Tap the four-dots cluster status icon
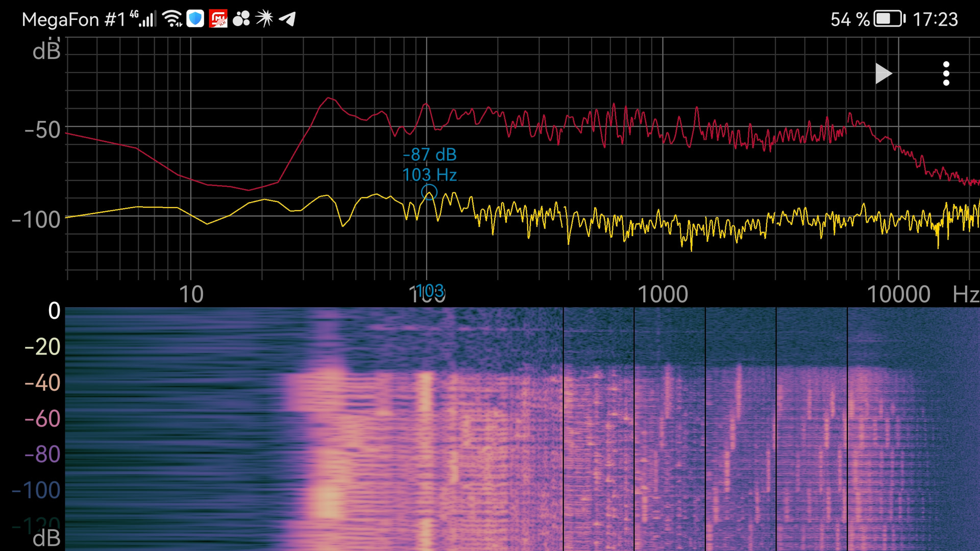Screen dimensions: 980x551 (x=241, y=19)
